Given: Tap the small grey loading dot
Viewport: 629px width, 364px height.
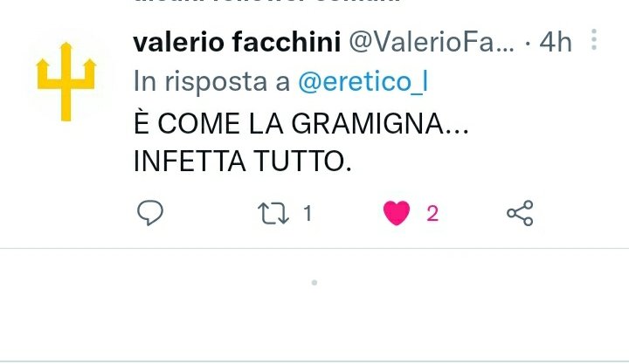Looking at the screenshot, I should click(314, 283).
